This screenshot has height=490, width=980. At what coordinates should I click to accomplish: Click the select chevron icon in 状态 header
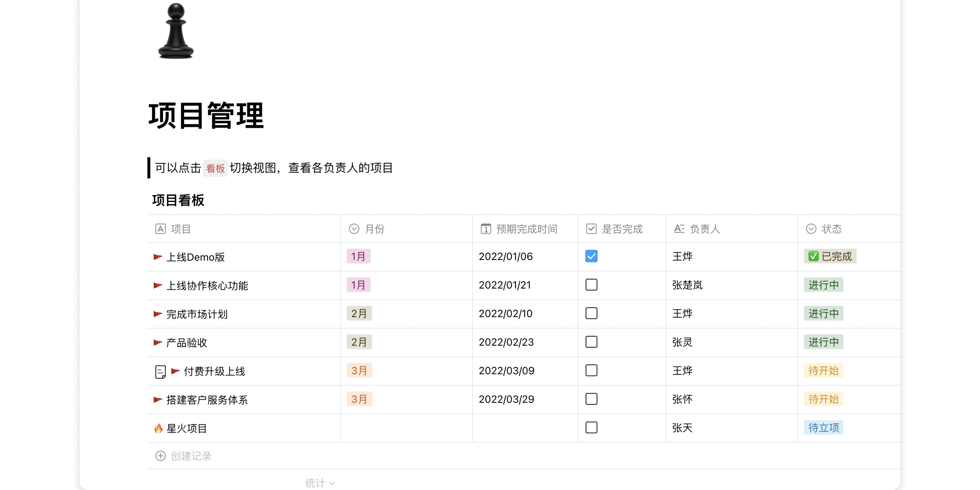click(811, 229)
